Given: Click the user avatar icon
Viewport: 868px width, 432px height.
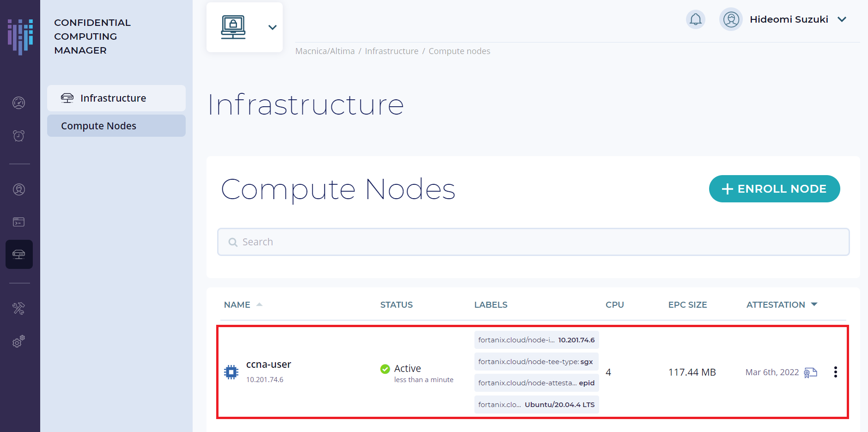Looking at the screenshot, I should point(731,19).
